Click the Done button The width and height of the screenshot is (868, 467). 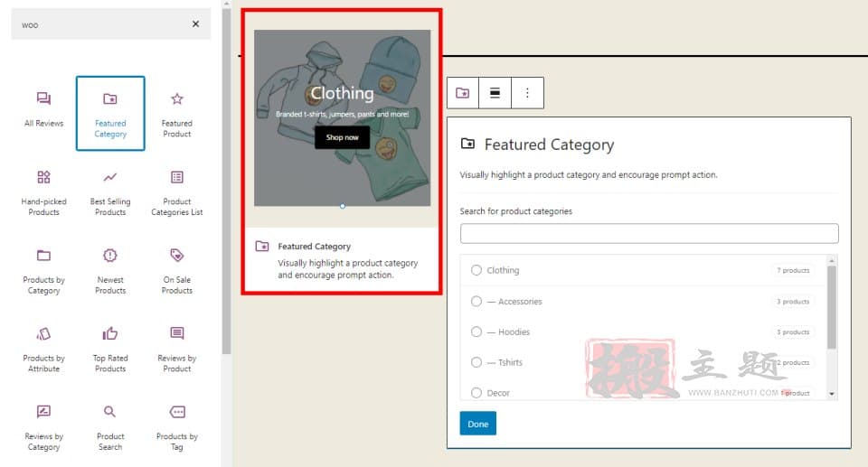[x=477, y=424]
